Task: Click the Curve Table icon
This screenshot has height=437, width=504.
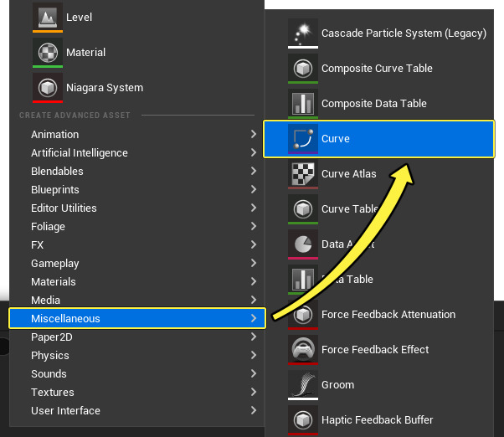Action: pos(303,209)
